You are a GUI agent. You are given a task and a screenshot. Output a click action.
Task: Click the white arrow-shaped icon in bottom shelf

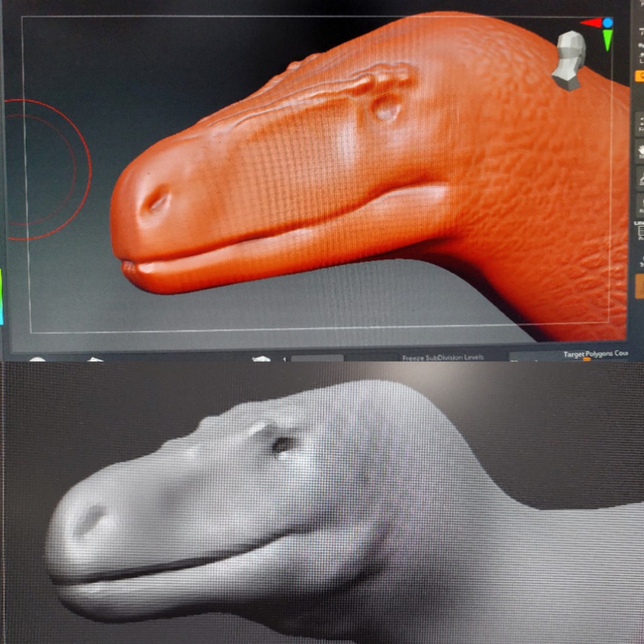(x=95, y=359)
